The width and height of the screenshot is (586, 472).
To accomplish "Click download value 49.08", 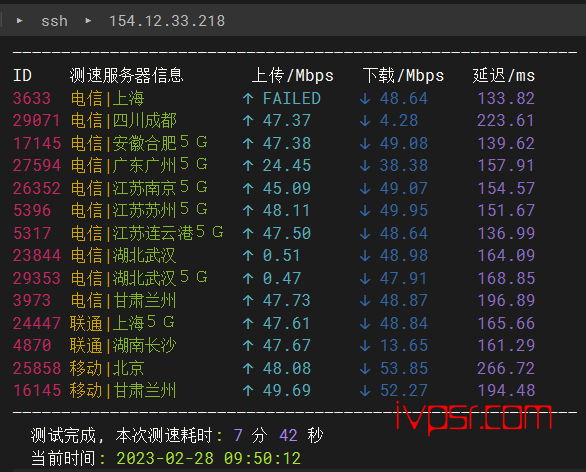I will pyautogui.click(x=404, y=144).
